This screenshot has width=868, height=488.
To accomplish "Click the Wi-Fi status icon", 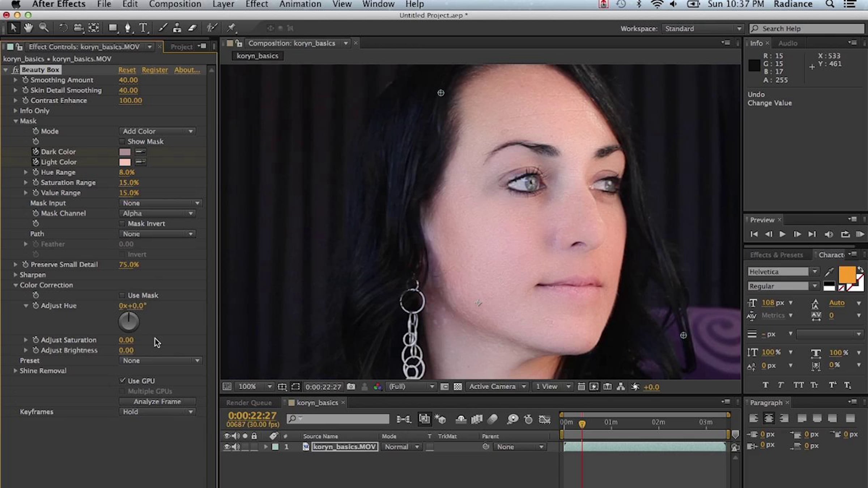I will coord(657,4).
